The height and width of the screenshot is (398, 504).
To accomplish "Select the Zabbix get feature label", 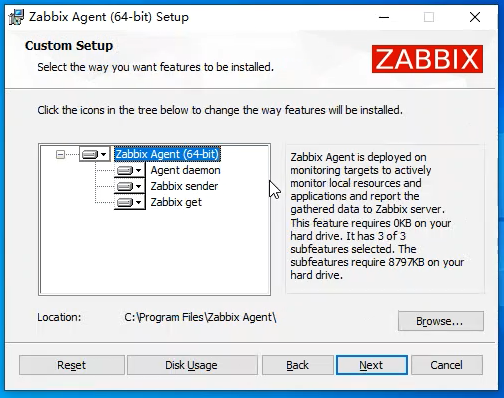I will [176, 202].
